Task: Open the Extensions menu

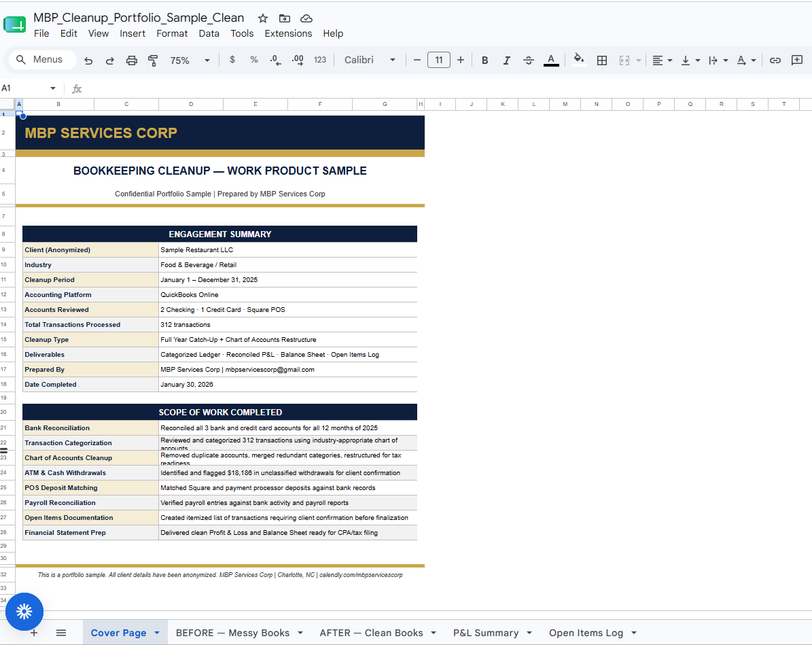Action: [288, 33]
